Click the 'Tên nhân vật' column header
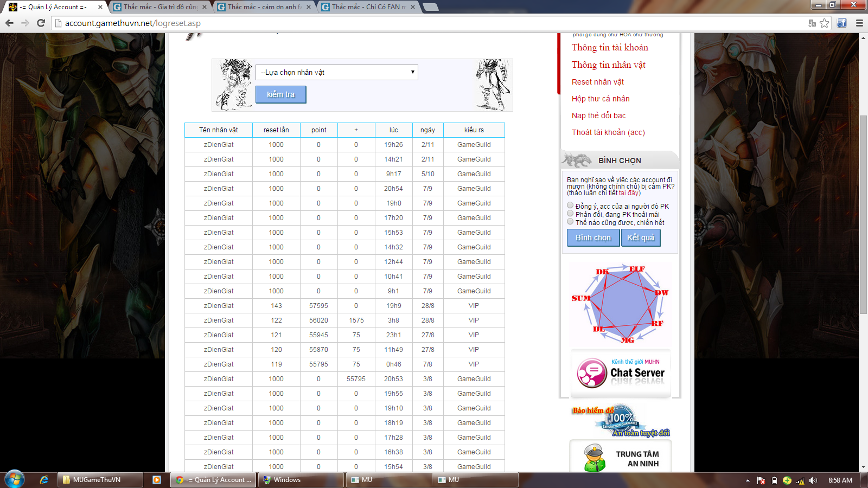The width and height of the screenshot is (868, 488). click(x=219, y=130)
